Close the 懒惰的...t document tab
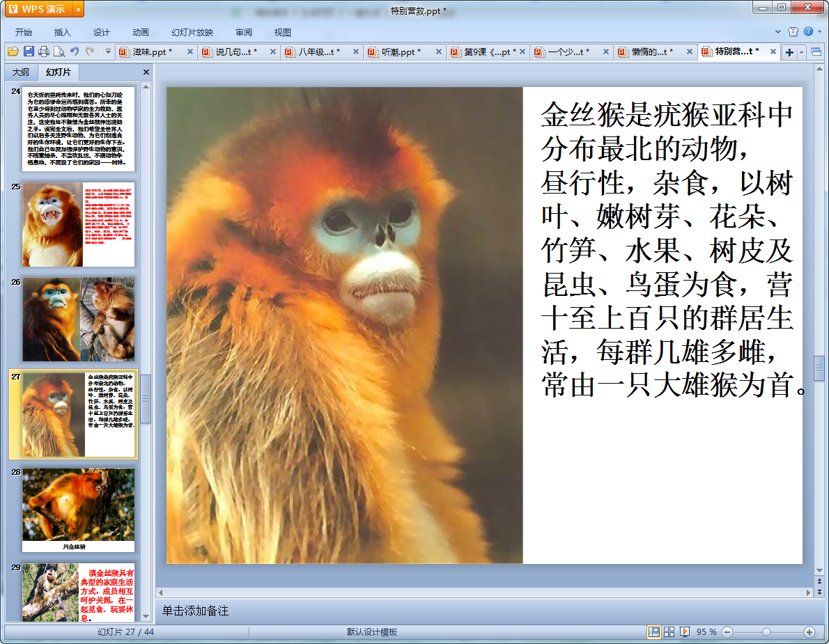Viewport: 829px width, 644px height. 690,52
